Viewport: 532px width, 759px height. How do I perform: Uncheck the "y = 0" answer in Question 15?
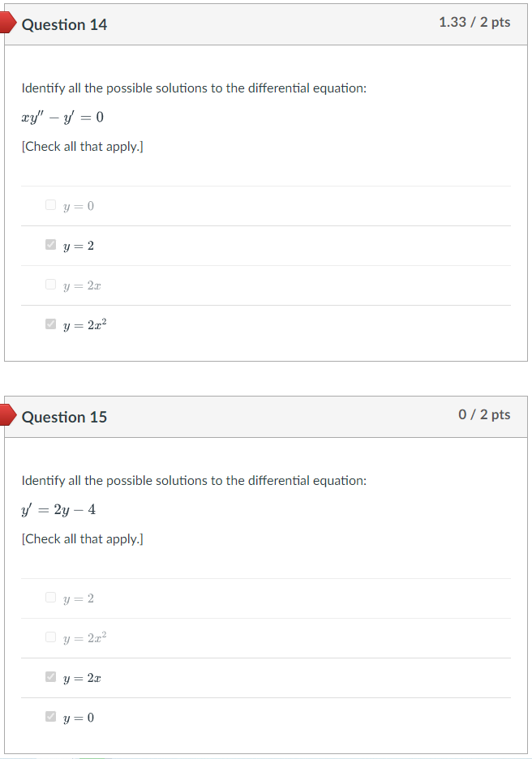pyautogui.click(x=49, y=716)
